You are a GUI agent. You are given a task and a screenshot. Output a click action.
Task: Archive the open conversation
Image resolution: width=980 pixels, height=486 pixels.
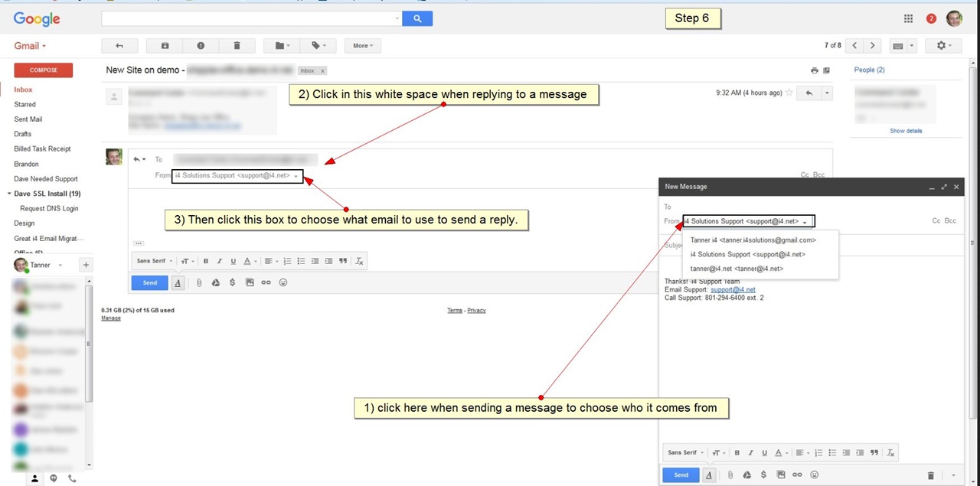[x=165, y=46]
